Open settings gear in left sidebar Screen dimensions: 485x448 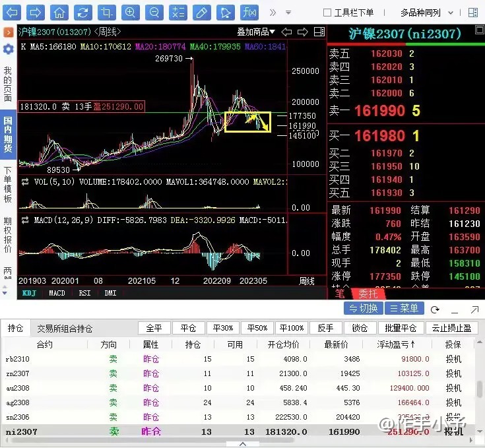click(x=8, y=49)
